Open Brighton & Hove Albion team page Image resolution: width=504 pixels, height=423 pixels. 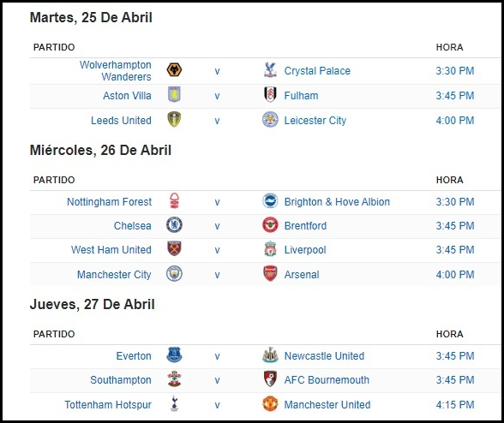pos(337,202)
